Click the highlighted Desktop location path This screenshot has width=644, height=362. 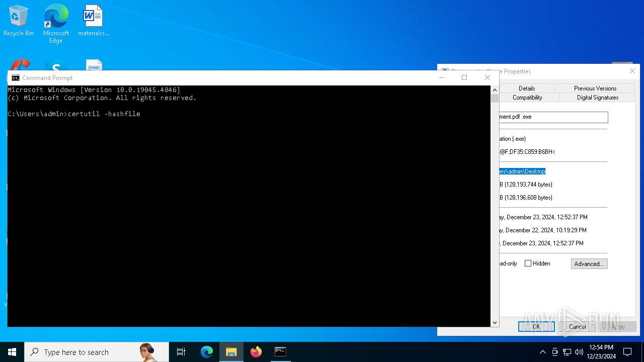pyautogui.click(x=522, y=171)
